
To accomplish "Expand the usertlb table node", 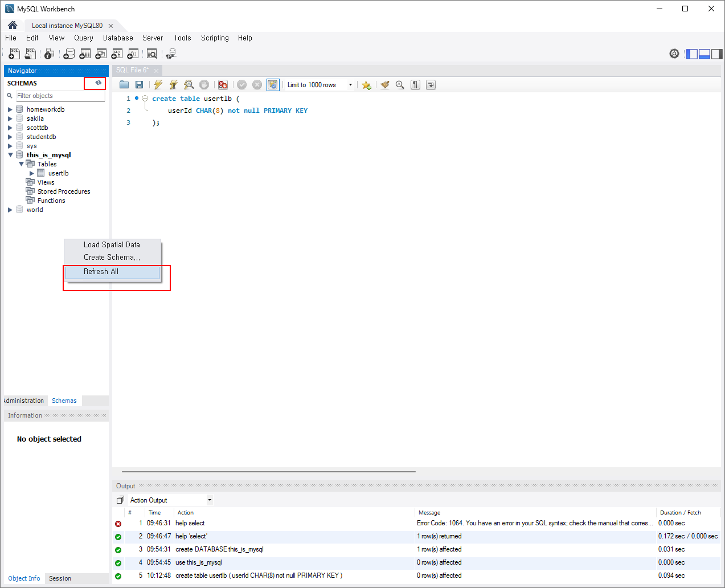I will [x=32, y=173].
